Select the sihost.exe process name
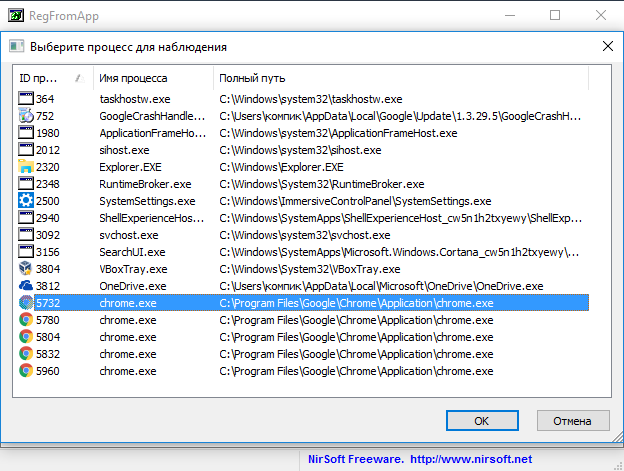Image resolution: width=624 pixels, height=471 pixels. 124,150
